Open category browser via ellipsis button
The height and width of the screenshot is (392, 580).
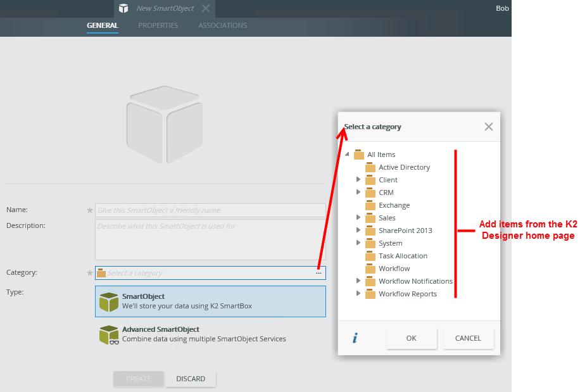point(318,273)
